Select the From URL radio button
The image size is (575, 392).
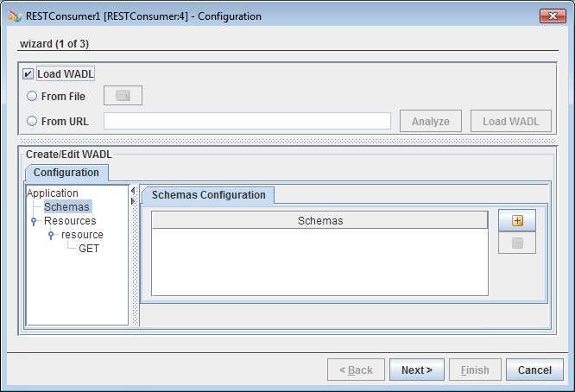32,121
